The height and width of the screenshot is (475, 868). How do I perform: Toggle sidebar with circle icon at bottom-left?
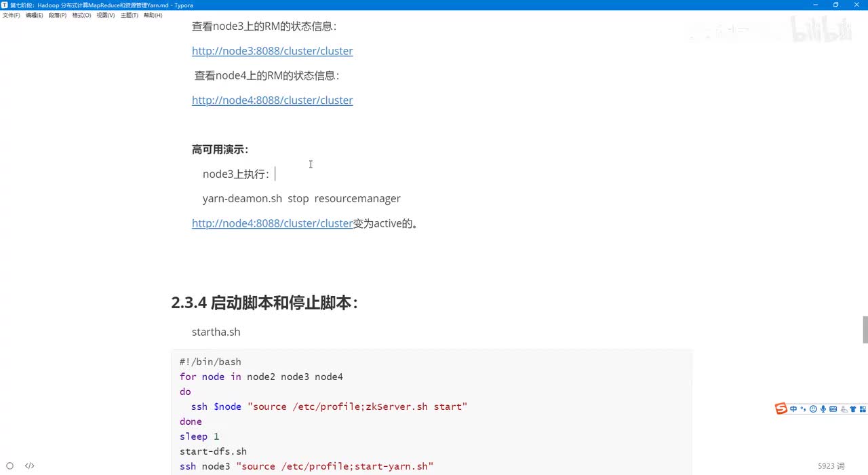[x=10, y=466]
